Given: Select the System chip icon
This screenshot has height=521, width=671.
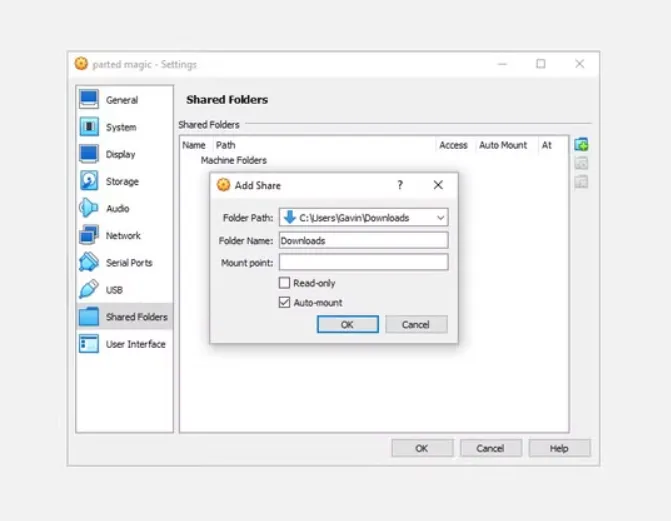Looking at the screenshot, I should pos(89,127).
